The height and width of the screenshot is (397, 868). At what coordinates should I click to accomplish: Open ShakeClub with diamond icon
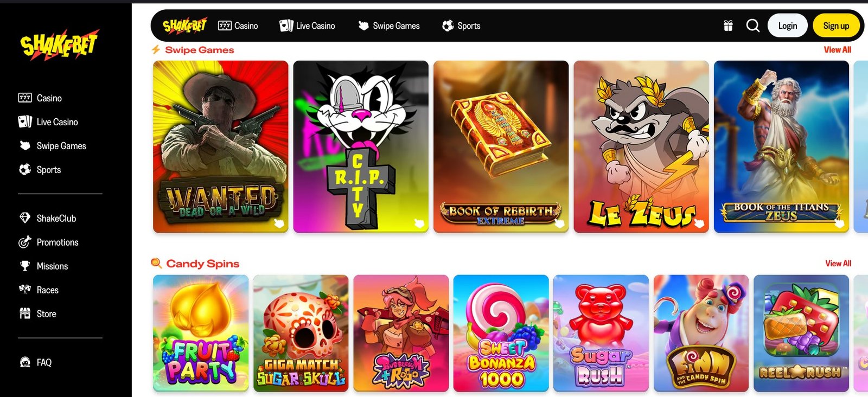[47, 218]
